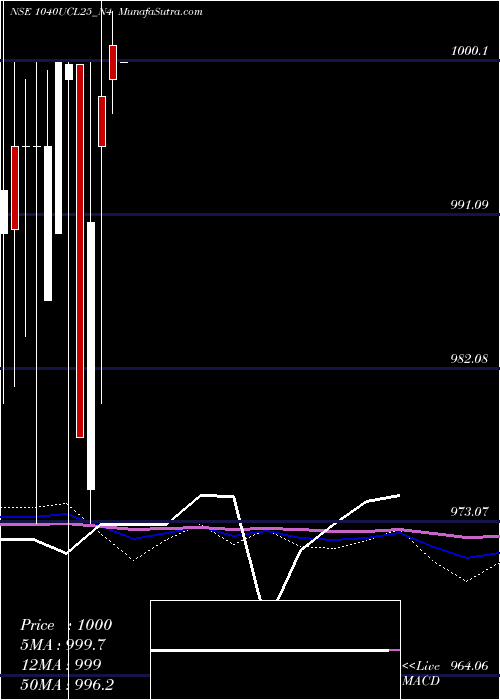The width and height of the screenshot is (500, 700).
Task: Select the 5MA : 999.7 value
Action: tap(63, 645)
